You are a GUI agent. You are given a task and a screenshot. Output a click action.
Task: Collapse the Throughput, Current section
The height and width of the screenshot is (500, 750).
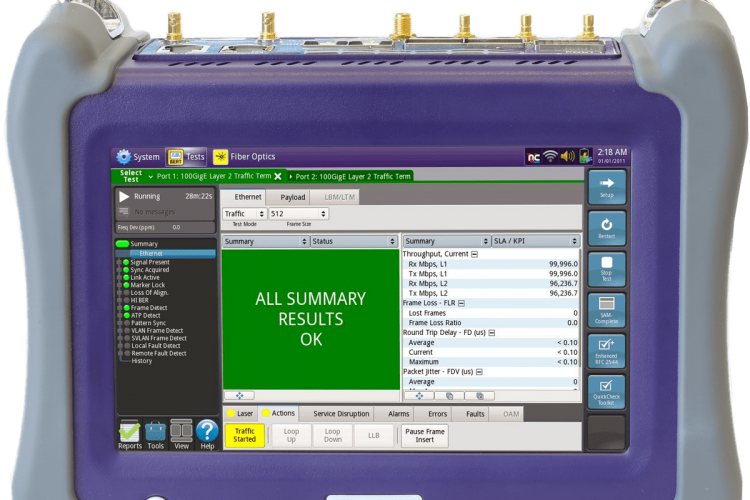coord(474,254)
